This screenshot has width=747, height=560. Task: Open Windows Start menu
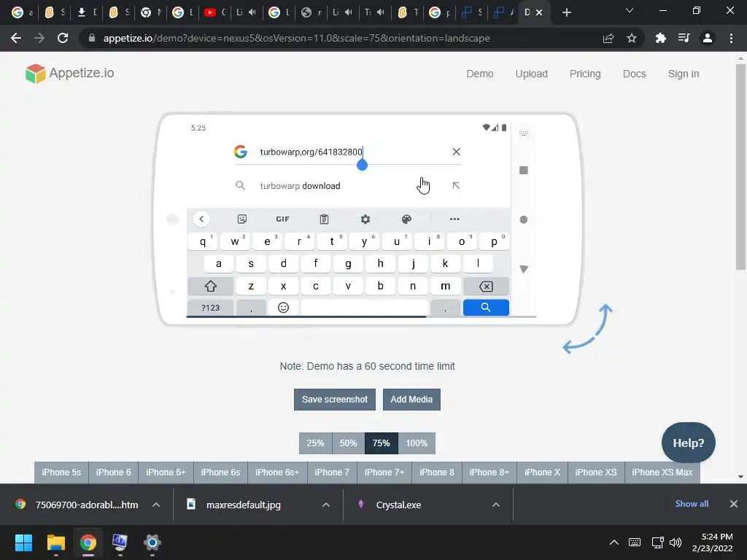click(x=23, y=542)
